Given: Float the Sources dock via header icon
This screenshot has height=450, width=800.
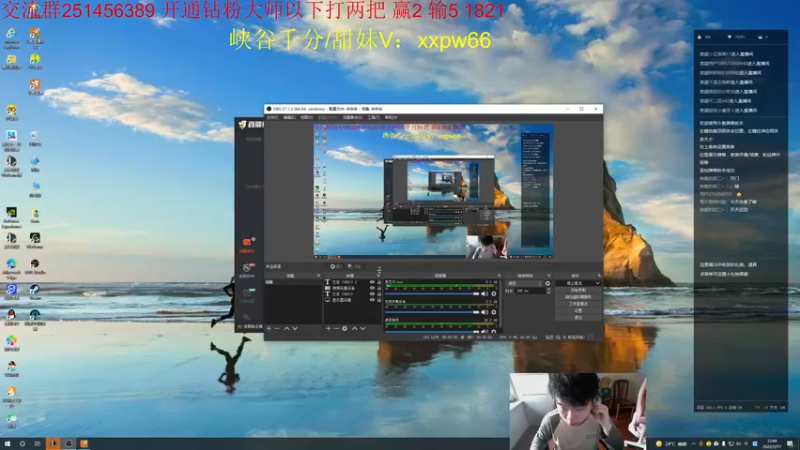Looking at the screenshot, I should tap(379, 276).
